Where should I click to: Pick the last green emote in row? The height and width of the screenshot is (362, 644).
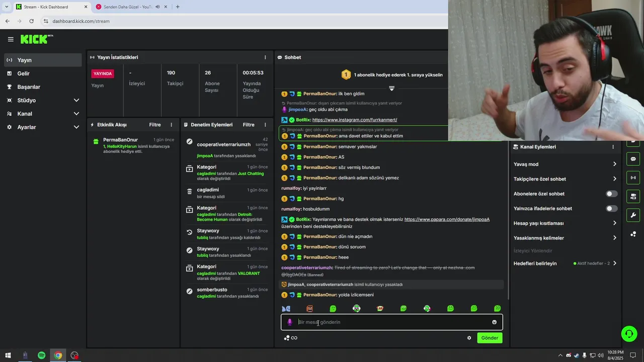click(497, 309)
